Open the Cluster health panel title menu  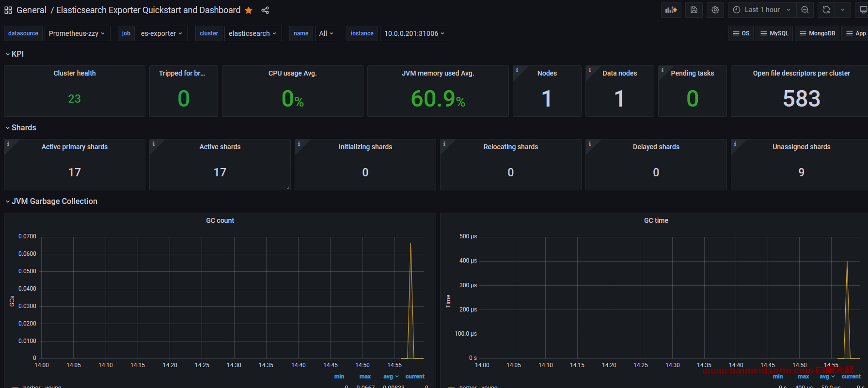click(75, 73)
